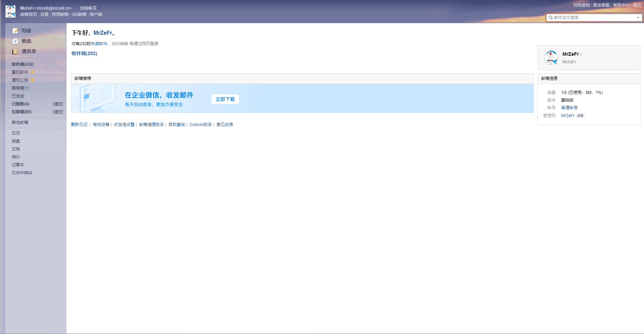This screenshot has height=334, width=644.
Task: Open 邮箱清理助手 link
Action: click(151, 124)
